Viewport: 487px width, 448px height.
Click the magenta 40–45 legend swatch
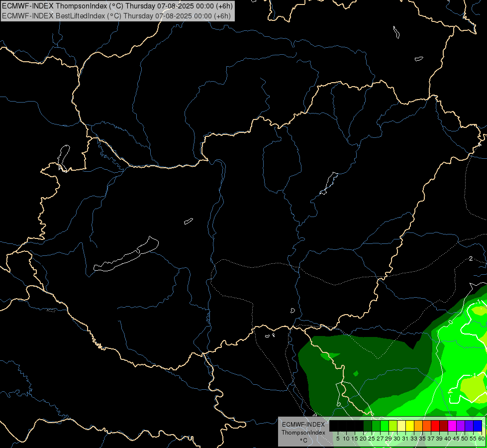click(452, 426)
